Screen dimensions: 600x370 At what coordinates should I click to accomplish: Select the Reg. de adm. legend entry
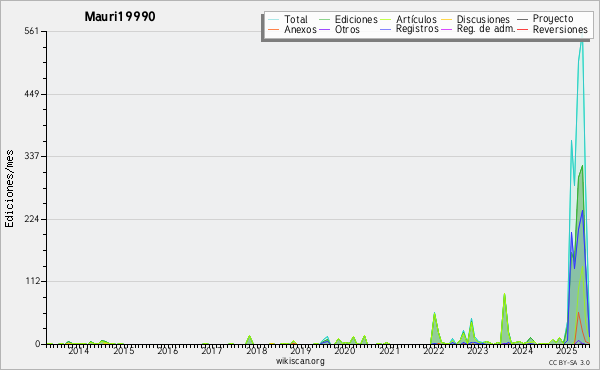tap(486, 29)
